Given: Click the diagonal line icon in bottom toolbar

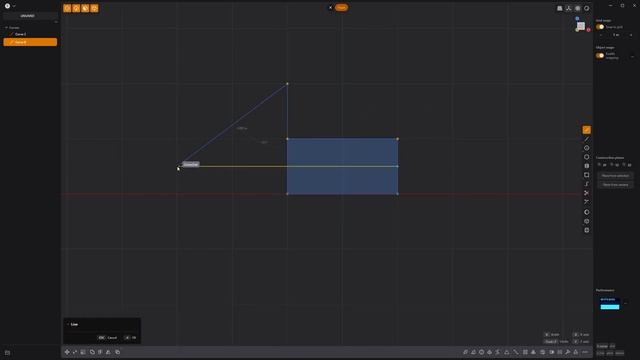Looking at the screenshot, I should pos(516,352).
